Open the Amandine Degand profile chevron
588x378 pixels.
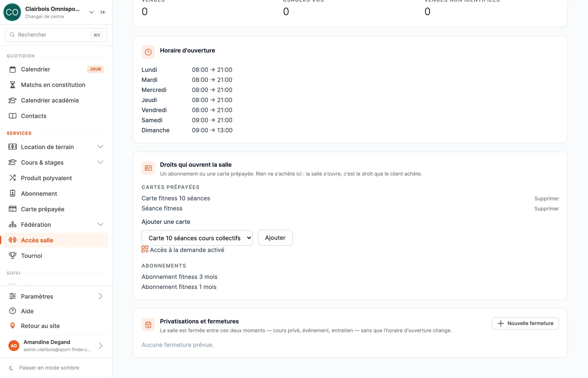[100, 346]
